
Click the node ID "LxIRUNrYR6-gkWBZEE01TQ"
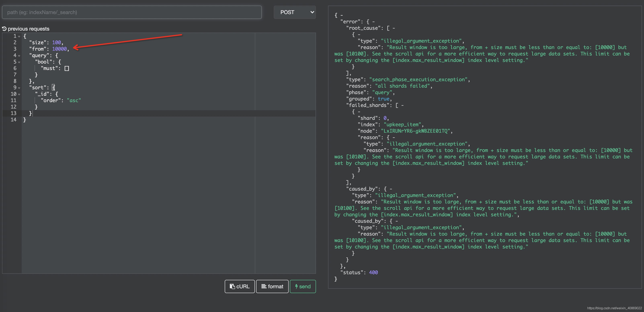click(415, 131)
